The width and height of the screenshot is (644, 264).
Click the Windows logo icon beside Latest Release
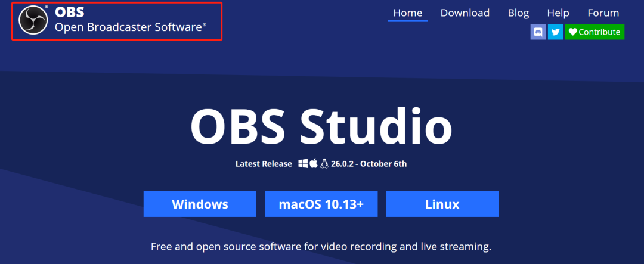tap(303, 164)
